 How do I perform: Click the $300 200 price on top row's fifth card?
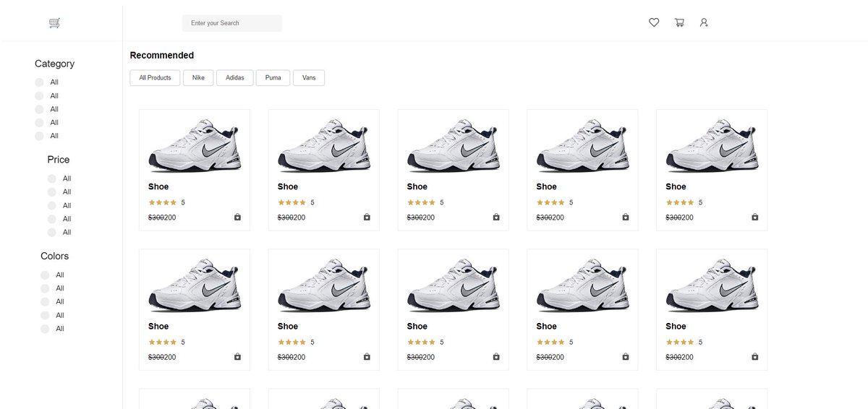680,217
